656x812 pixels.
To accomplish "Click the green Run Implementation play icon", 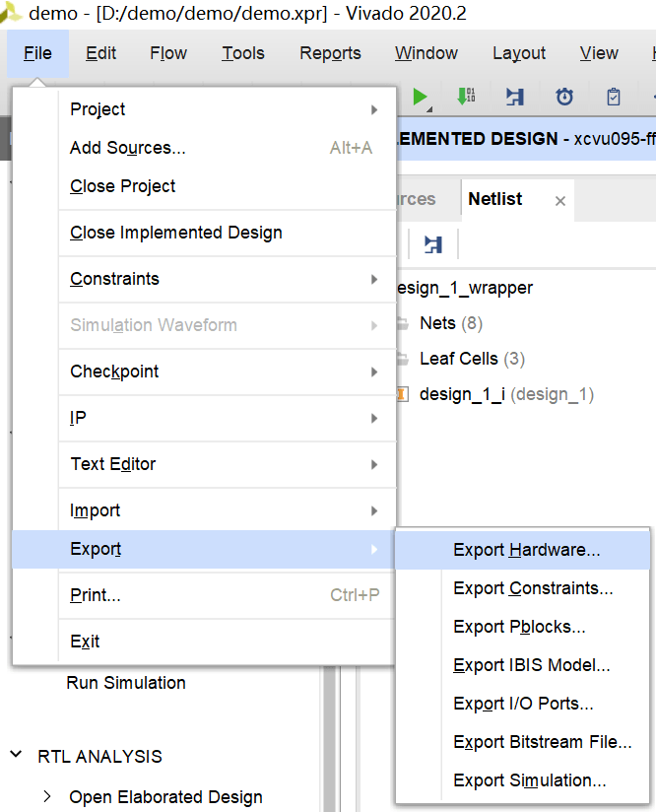I will 421,97.
